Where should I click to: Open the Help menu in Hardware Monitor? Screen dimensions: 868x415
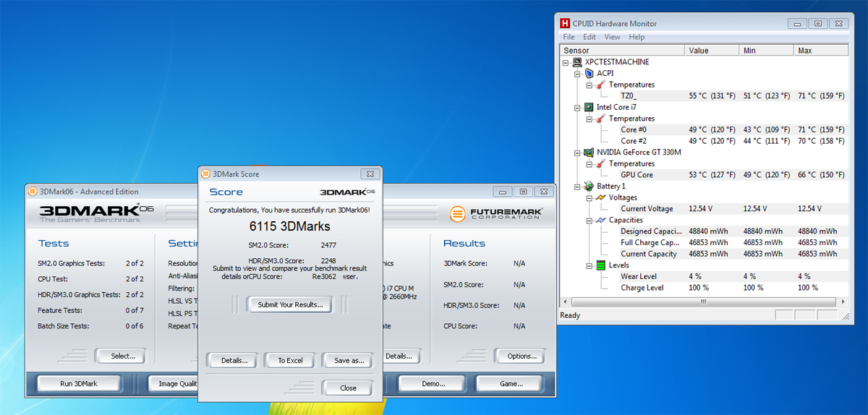point(637,37)
